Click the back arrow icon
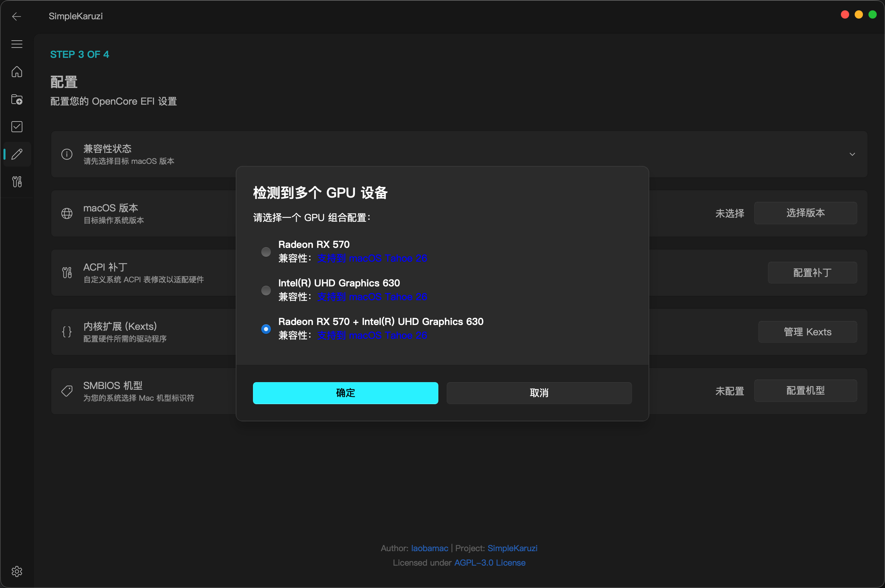Screen dimensions: 885x588 coord(17,16)
